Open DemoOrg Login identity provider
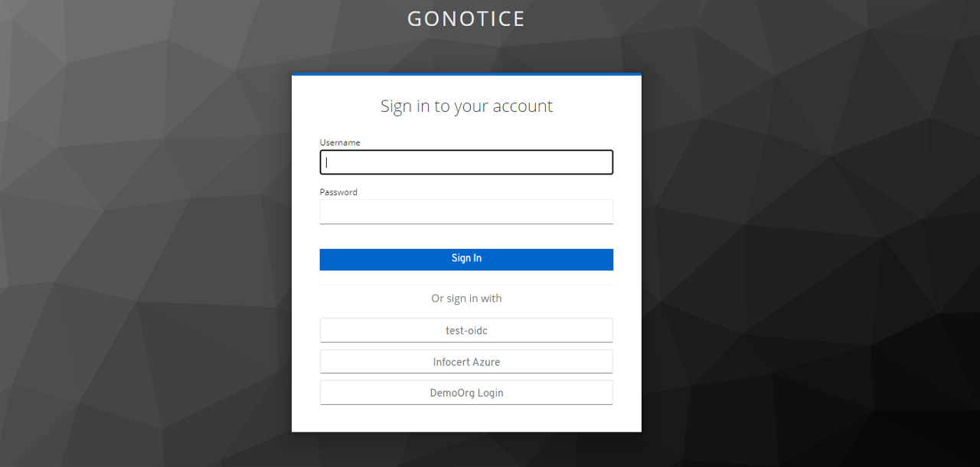Image resolution: width=980 pixels, height=467 pixels. coord(466,393)
